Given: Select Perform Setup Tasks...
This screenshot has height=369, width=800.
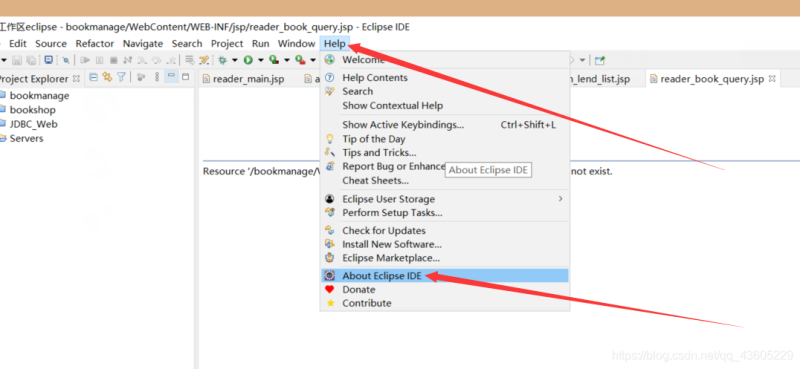Looking at the screenshot, I should click(444, 212).
